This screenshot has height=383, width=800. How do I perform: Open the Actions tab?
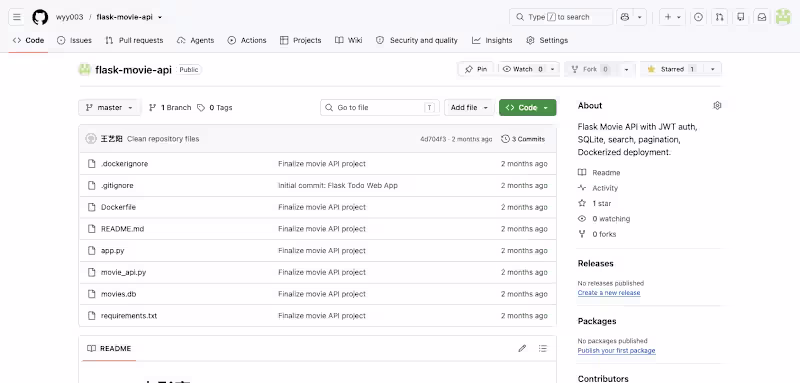(247, 40)
